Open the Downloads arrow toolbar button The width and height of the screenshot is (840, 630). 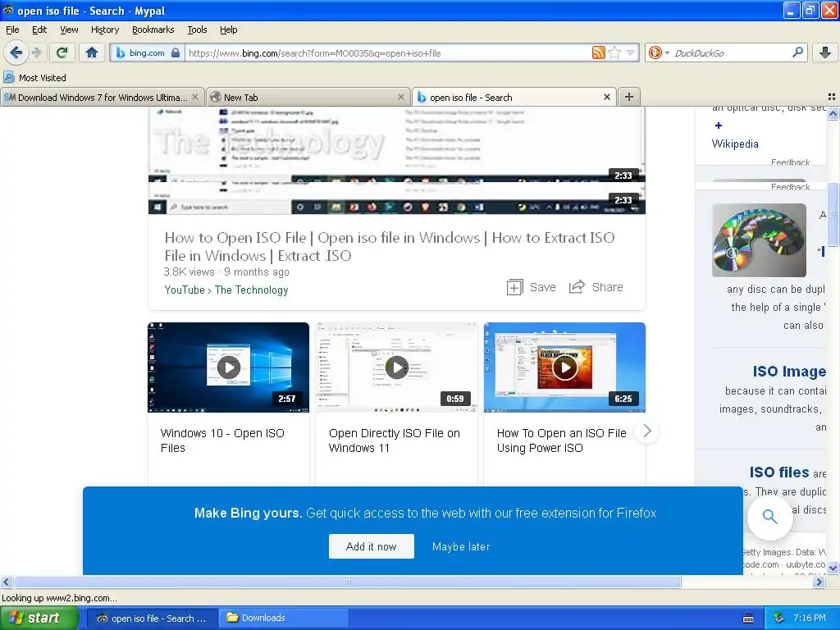[x=825, y=52]
